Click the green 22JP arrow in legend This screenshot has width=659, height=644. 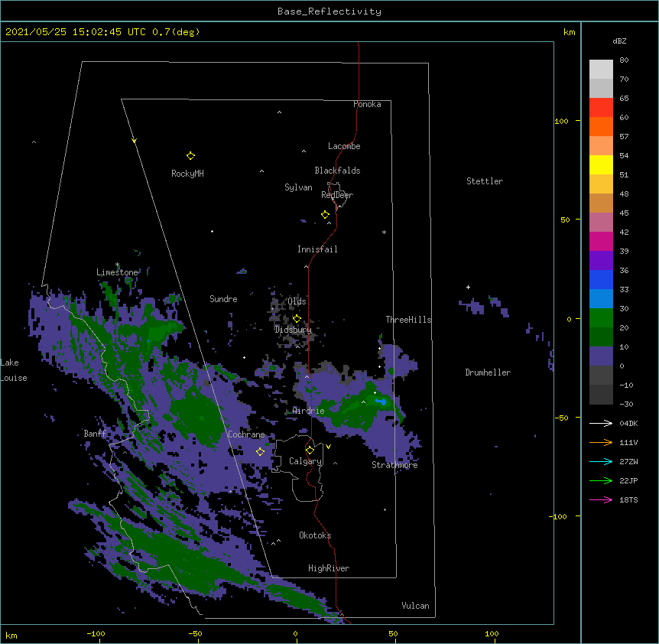coord(601,480)
